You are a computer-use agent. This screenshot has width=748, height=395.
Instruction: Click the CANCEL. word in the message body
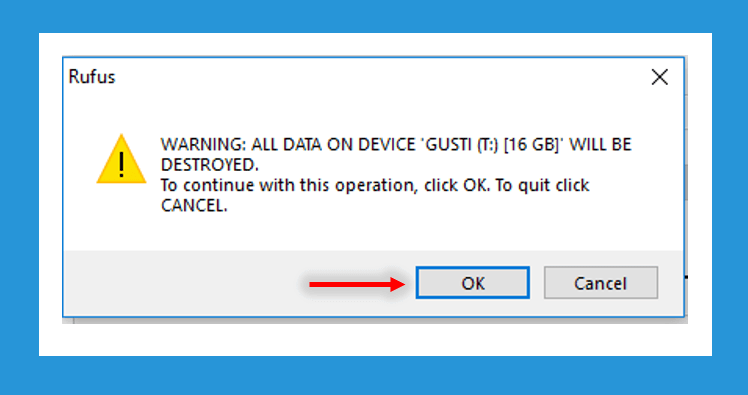tap(194, 206)
